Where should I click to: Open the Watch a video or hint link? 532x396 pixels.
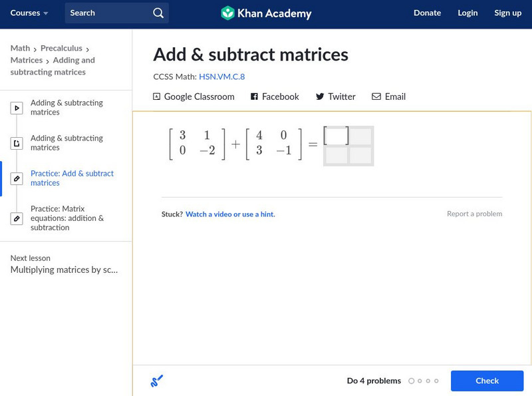coord(230,214)
